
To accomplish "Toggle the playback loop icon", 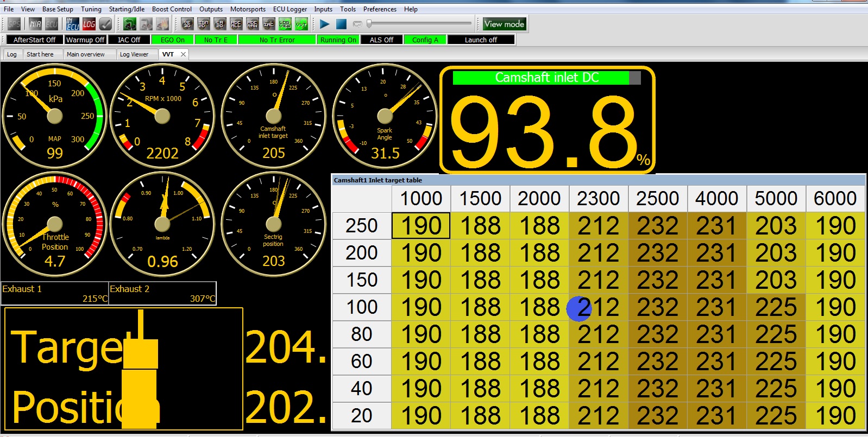I will [357, 24].
